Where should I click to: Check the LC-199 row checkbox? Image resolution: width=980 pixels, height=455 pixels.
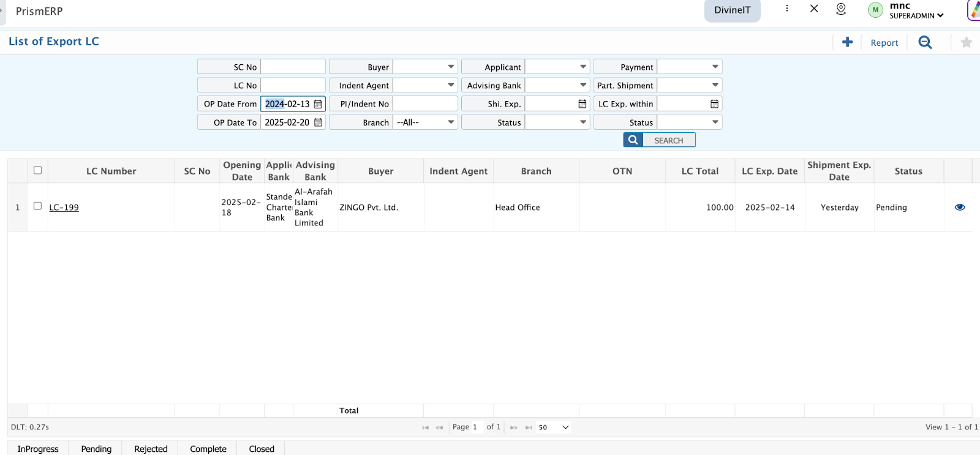[x=37, y=206]
